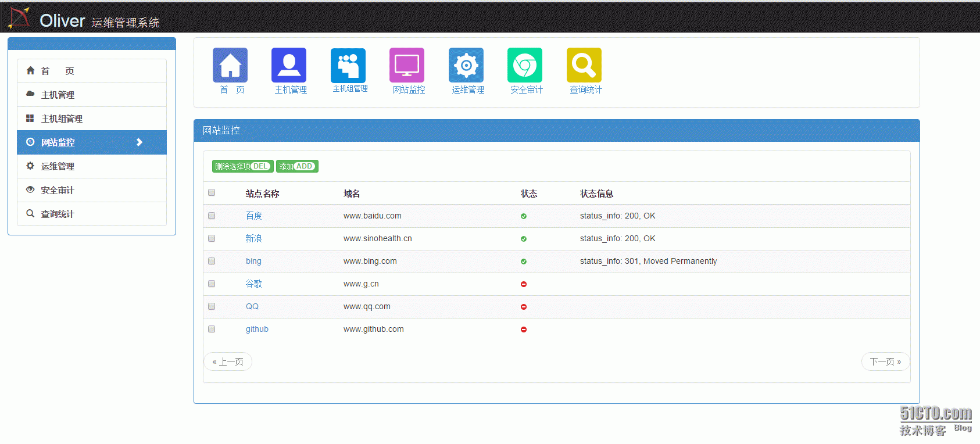Open the 查询统计 magnifier icon in toolbar
The height and width of the screenshot is (444, 980).
pos(584,65)
